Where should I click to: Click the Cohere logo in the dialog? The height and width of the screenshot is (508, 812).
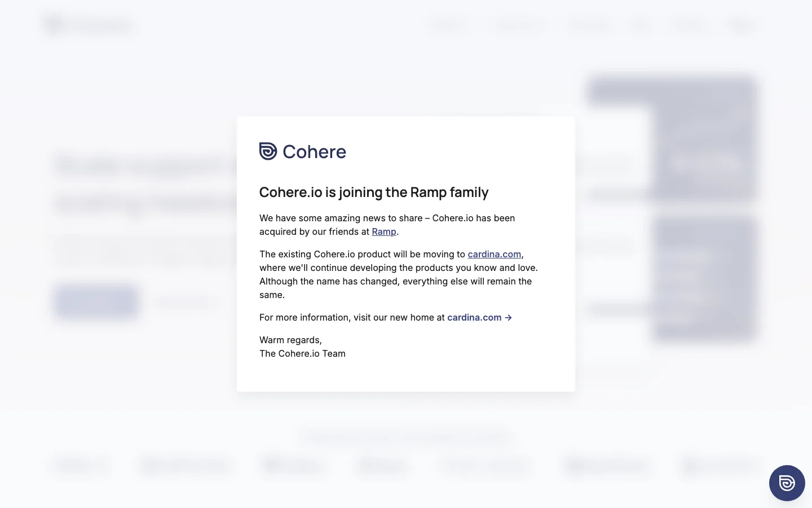point(303,151)
